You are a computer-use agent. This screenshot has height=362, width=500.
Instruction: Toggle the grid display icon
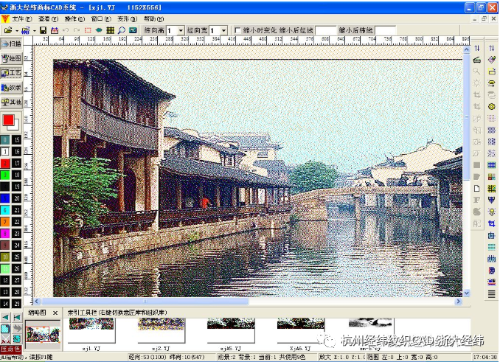(110, 30)
